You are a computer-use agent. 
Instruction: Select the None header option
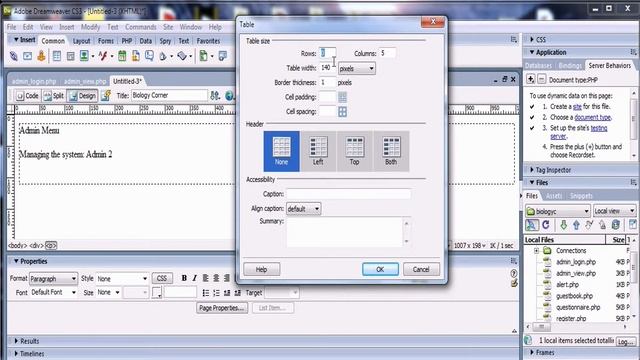[281, 151]
